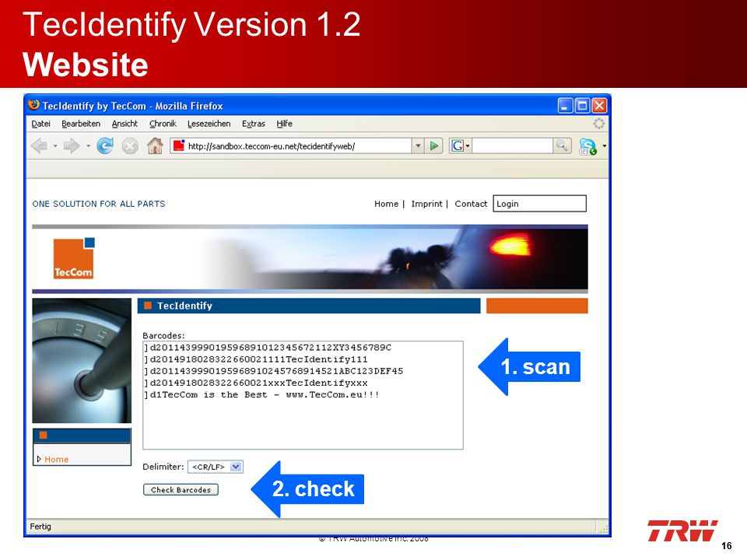Open the Extras menu
747x560 pixels.
254,124
